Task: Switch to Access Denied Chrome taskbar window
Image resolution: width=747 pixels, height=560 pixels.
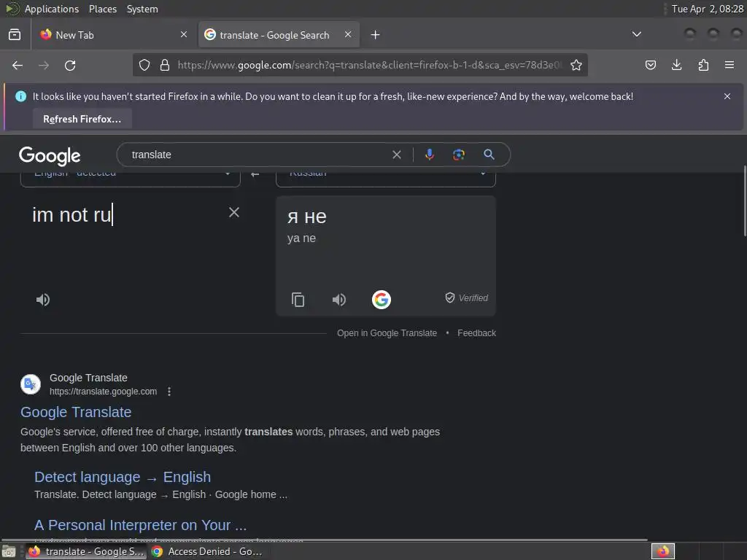Action: [x=206, y=551]
